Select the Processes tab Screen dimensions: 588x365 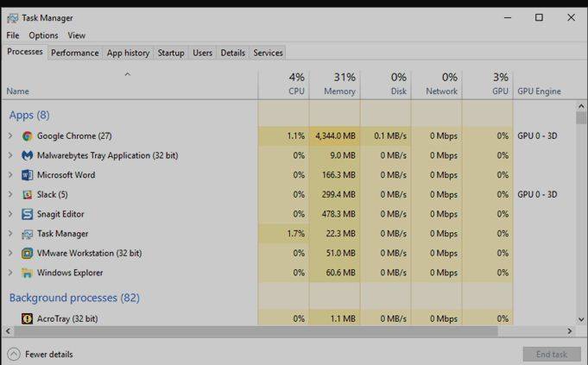point(25,52)
